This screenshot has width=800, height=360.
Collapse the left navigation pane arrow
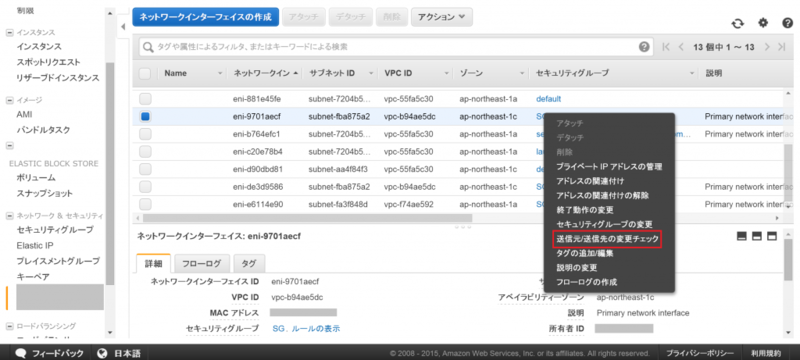(x=123, y=27)
